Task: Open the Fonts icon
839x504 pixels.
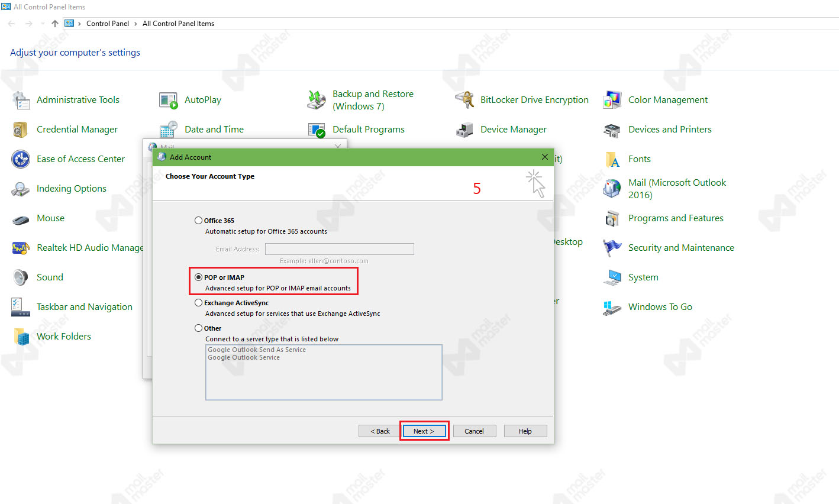Action: coord(612,159)
